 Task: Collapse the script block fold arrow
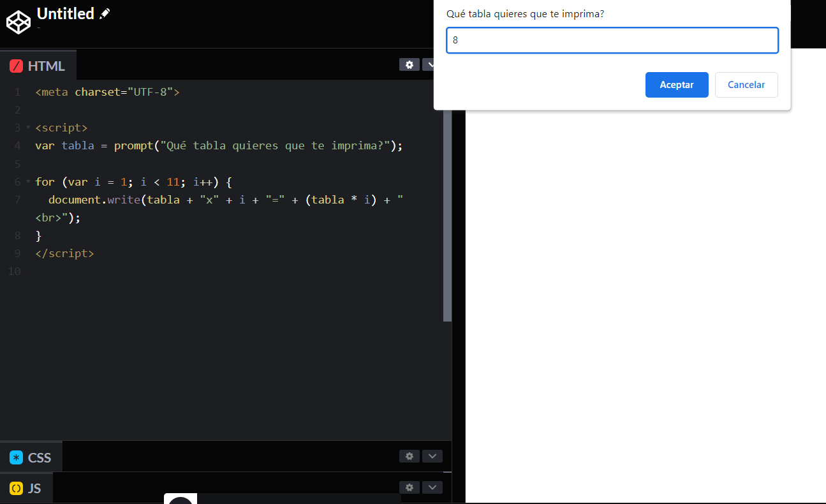pos(28,128)
